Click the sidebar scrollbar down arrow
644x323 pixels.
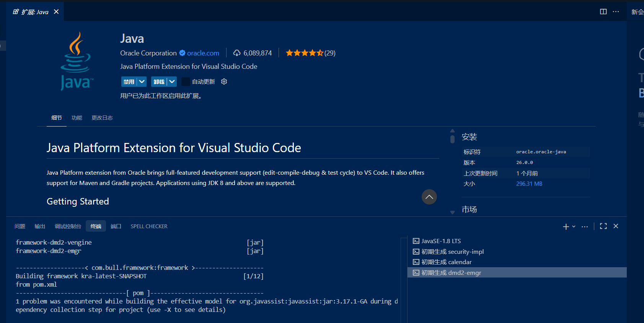coord(453,213)
